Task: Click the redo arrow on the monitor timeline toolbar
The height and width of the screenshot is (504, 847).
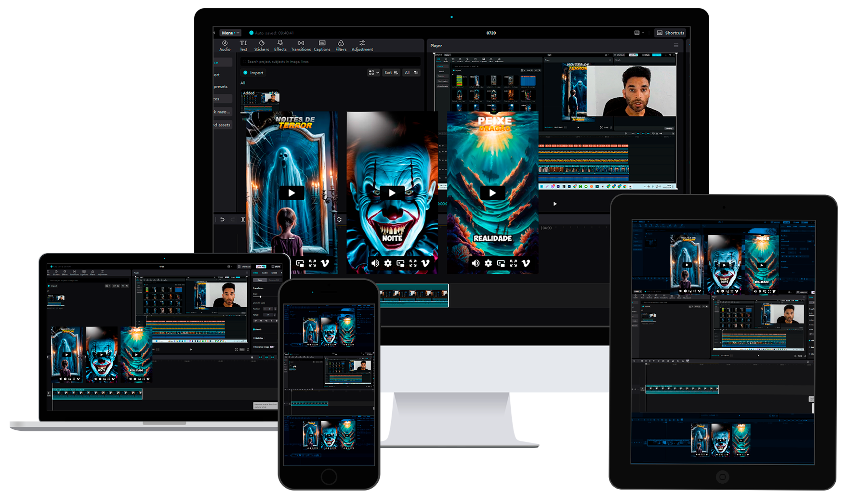Action: pyautogui.click(x=233, y=220)
